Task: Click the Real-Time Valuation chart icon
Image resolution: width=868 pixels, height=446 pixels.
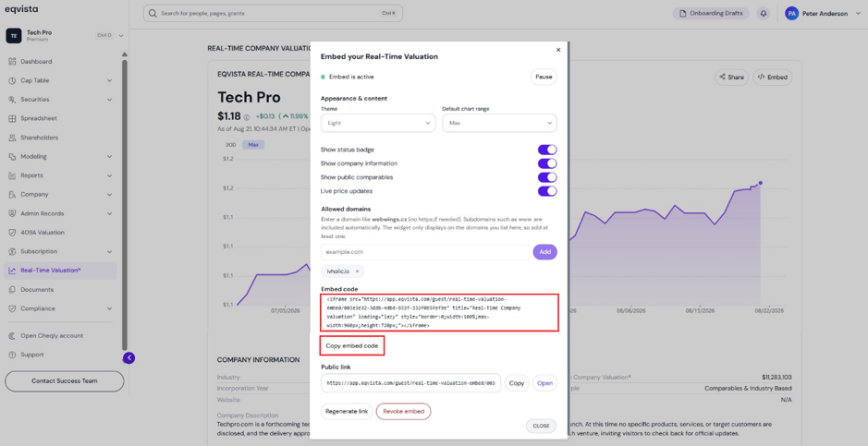Action: click(12, 271)
